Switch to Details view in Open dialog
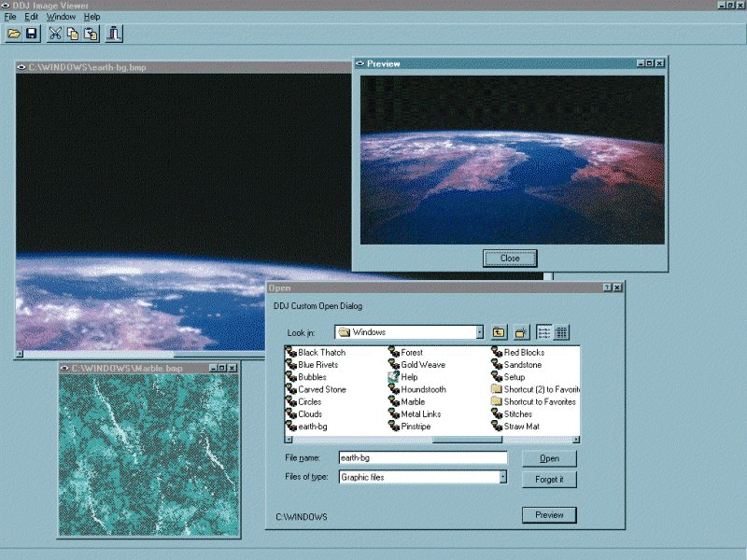Screen dimensions: 747x560 561,332
